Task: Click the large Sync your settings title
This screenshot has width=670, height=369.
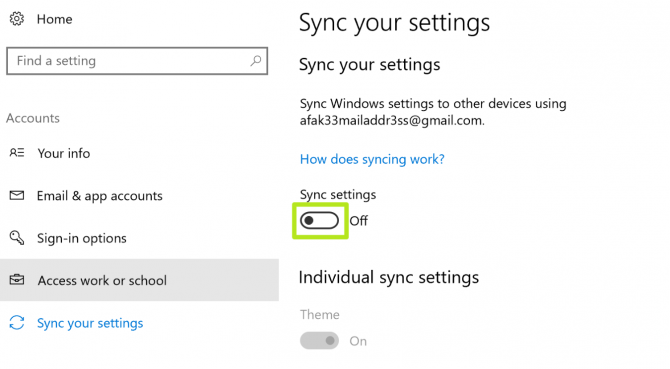Action: tap(394, 23)
